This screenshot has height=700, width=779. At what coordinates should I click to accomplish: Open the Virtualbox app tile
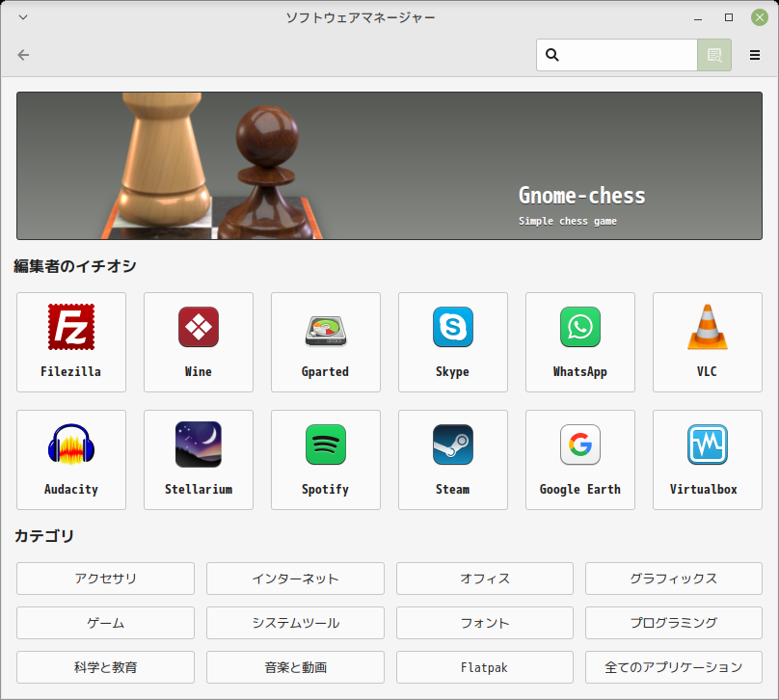(x=707, y=460)
